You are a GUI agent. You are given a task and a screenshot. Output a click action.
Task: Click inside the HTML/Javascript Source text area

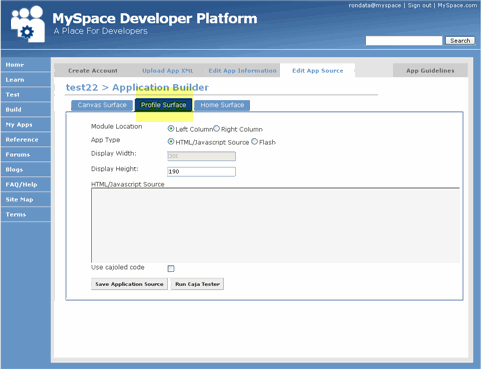tap(275, 225)
